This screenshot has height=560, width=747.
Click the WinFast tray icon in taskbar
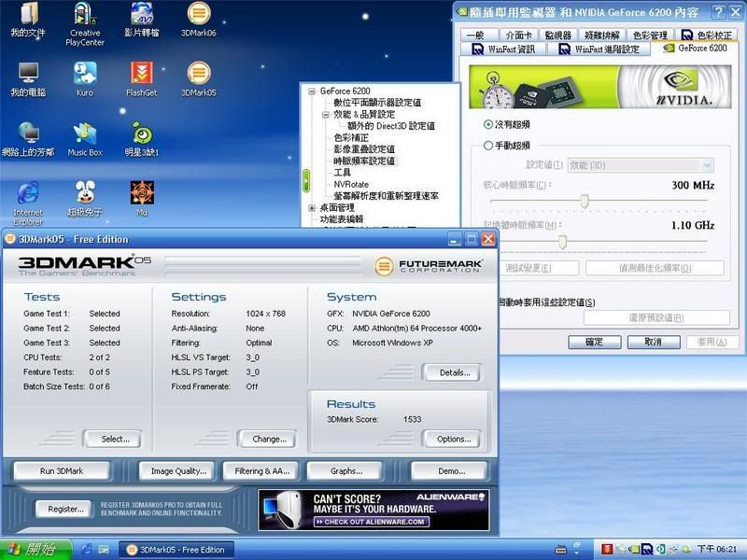646,549
